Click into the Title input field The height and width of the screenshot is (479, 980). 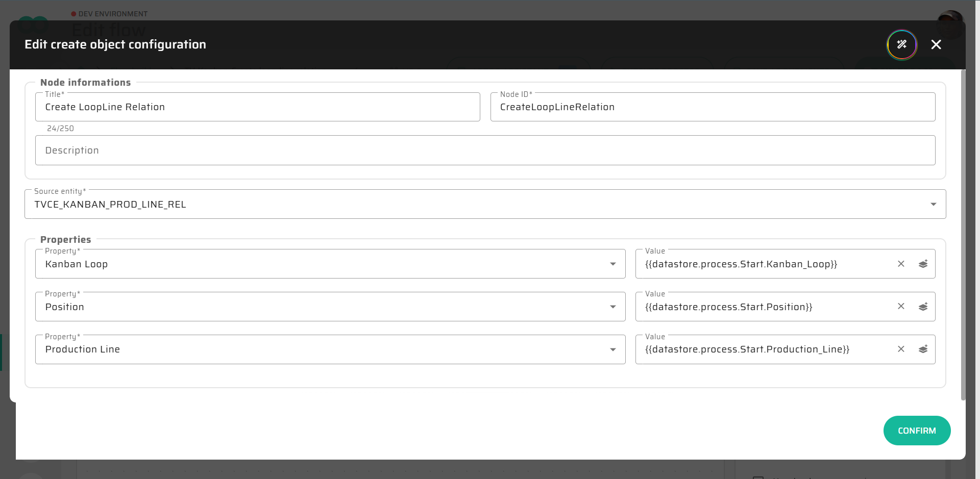point(257,107)
